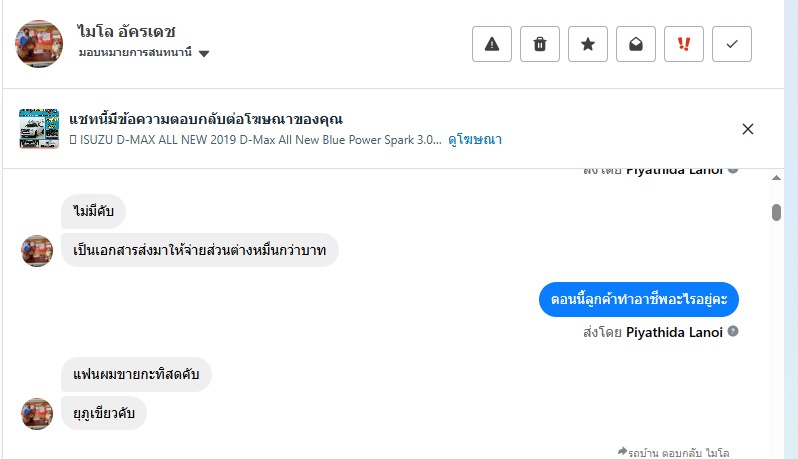The image size is (798, 459).
Task: Open the ISUZU D-MAX ad thumbnail
Action: tap(39, 129)
